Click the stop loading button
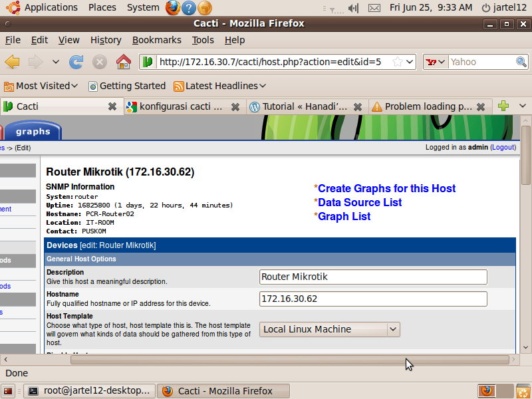 point(100,62)
